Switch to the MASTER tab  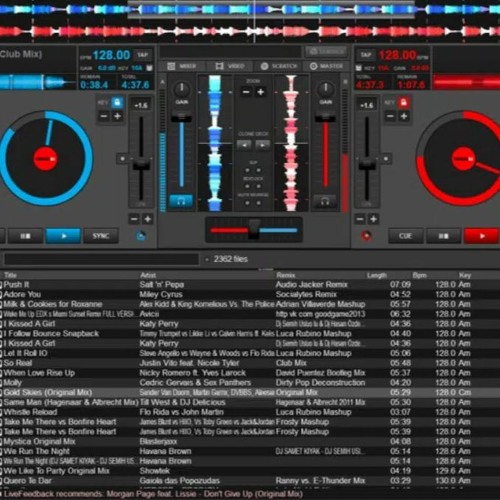pyautogui.click(x=326, y=66)
